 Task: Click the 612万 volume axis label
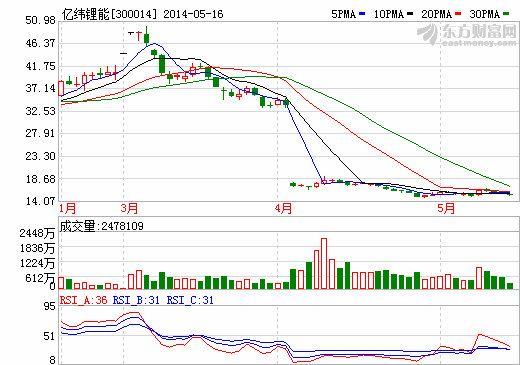[x=40, y=278]
